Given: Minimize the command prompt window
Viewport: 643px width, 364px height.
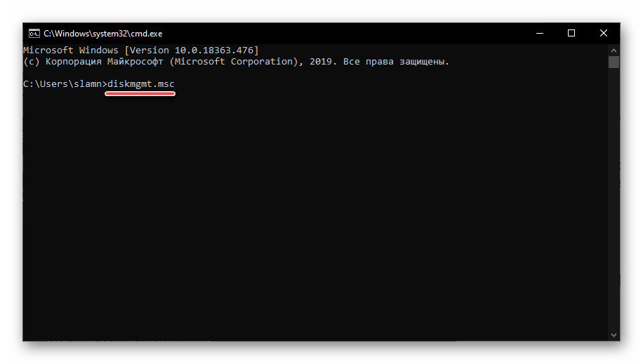Looking at the screenshot, I should (538, 33).
